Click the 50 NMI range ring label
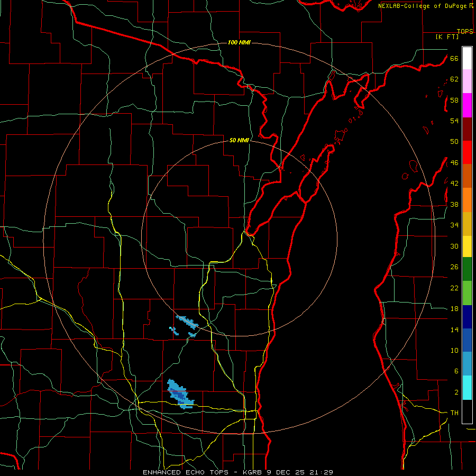The height and width of the screenshot is (476, 476). tap(239, 140)
